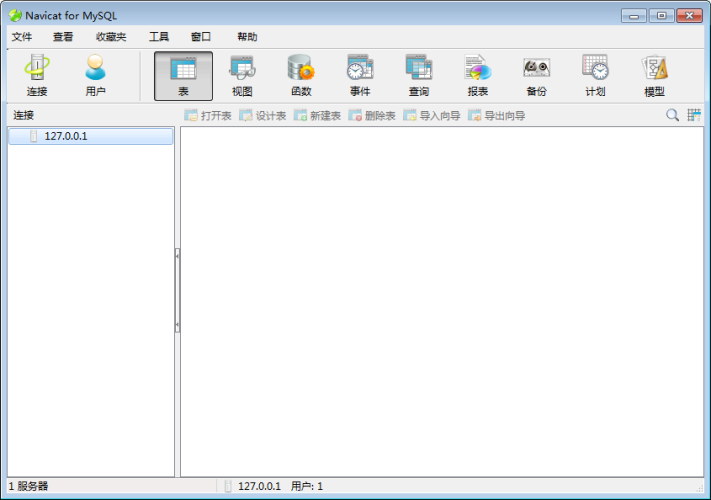This screenshot has width=711, height=500.
Task: Open the 查询 (Query) section
Action: [x=418, y=76]
